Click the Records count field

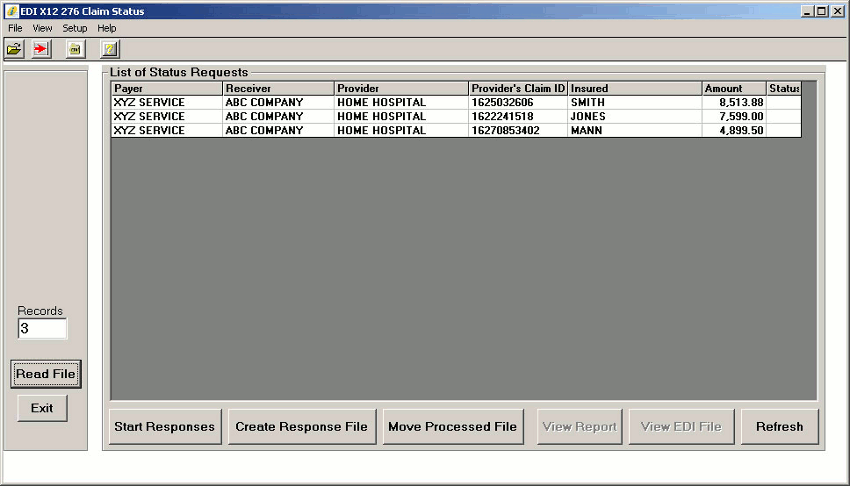42,328
